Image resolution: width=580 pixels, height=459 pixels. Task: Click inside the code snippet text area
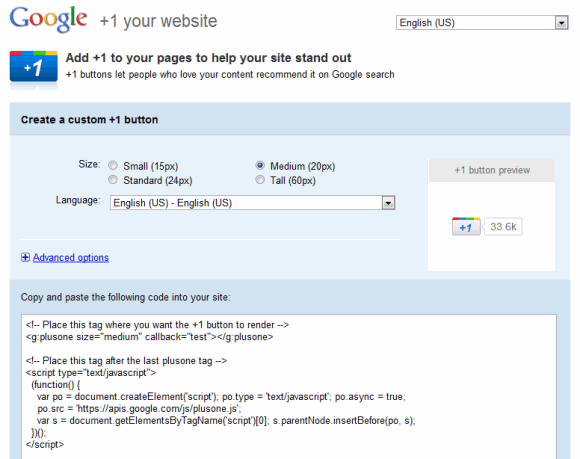coord(289,387)
